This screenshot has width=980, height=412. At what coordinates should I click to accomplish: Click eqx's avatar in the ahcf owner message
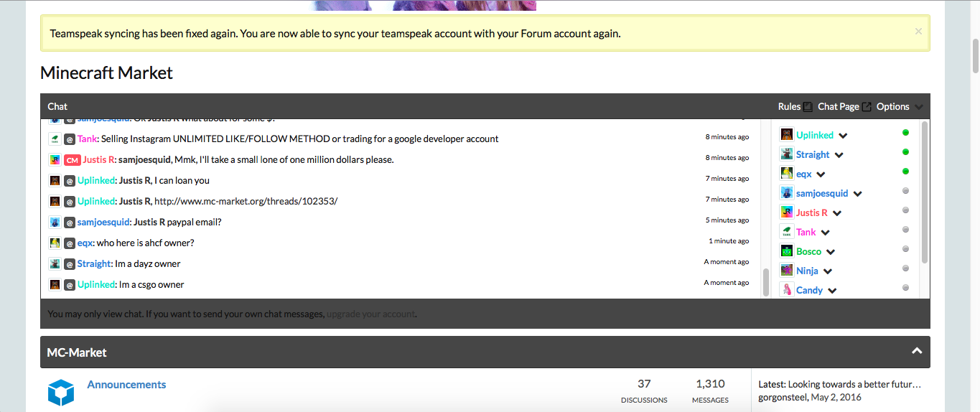pos(55,243)
